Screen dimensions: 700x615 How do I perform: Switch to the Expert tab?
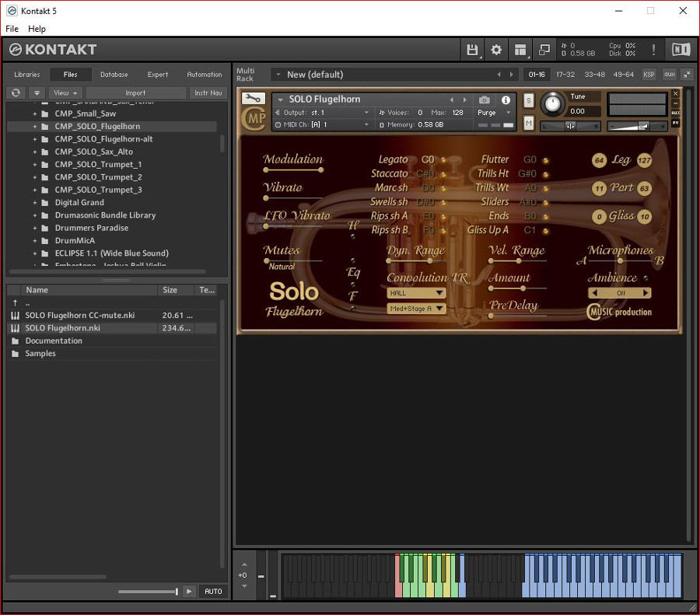(x=158, y=75)
